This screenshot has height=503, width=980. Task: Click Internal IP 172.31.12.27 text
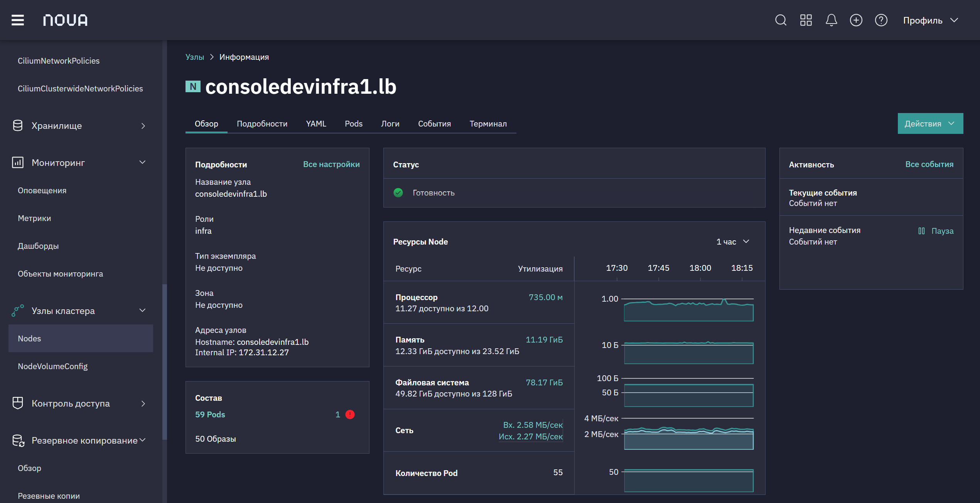click(x=242, y=352)
